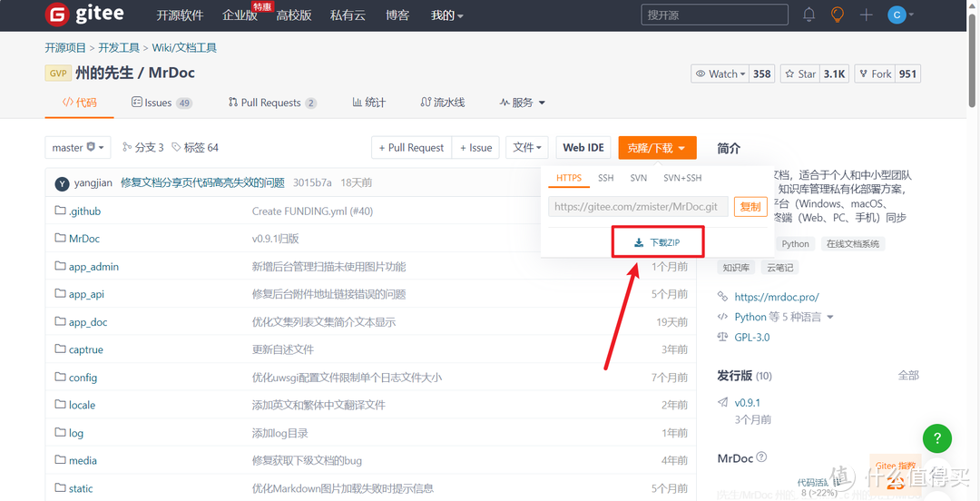The width and height of the screenshot is (980, 501).
Task: Toggle the 克隆/下载 dropdown
Action: pyautogui.click(x=657, y=148)
